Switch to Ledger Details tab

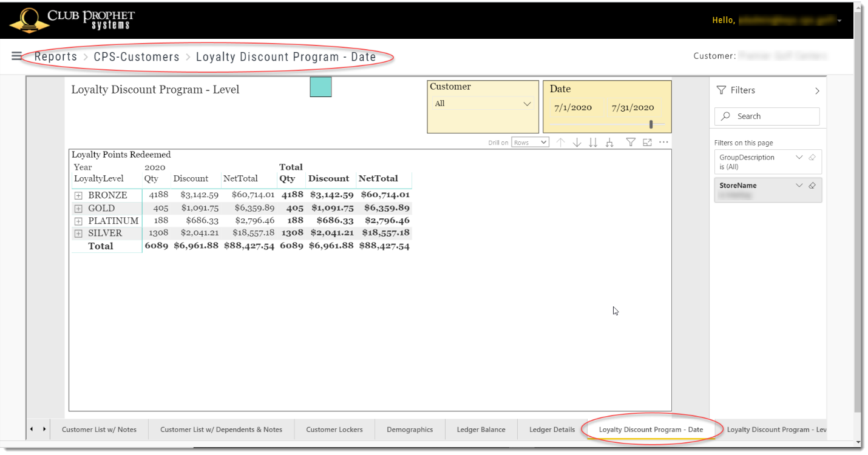click(552, 430)
